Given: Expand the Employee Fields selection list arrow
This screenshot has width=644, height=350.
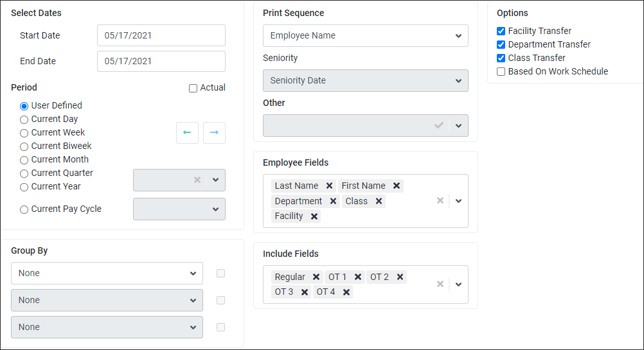Looking at the screenshot, I should pos(458,201).
